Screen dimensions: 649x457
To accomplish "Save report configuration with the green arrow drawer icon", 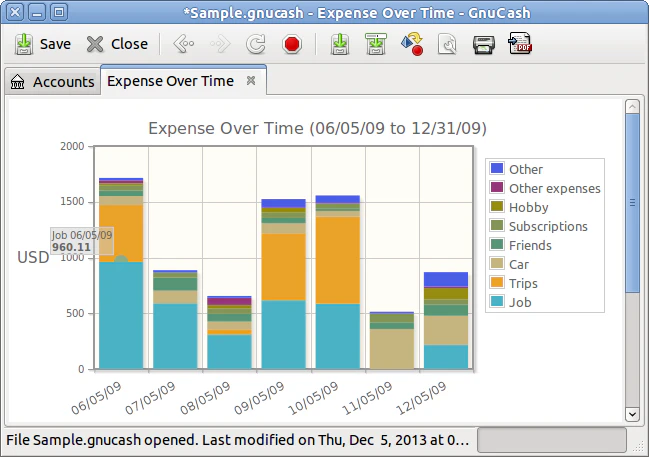I will pos(340,44).
